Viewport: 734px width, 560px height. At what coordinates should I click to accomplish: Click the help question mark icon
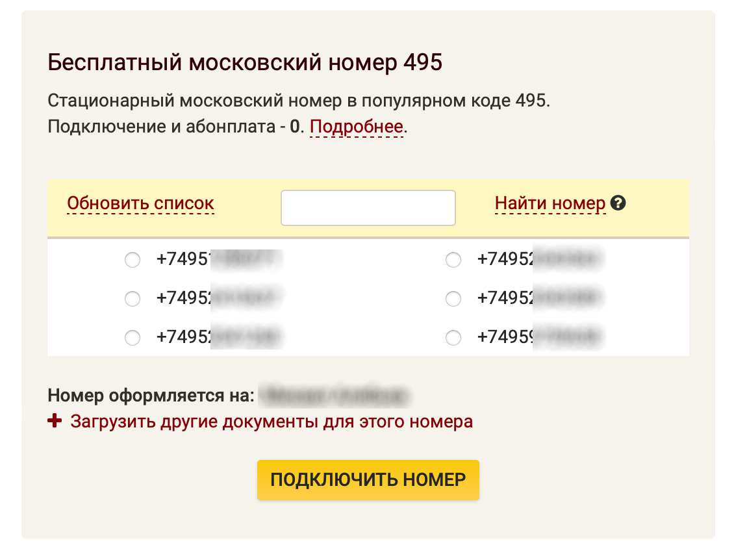(x=618, y=203)
